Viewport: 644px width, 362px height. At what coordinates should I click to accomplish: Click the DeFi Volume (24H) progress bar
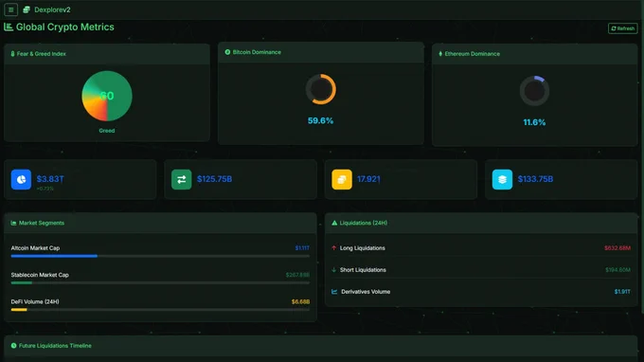pos(160,309)
